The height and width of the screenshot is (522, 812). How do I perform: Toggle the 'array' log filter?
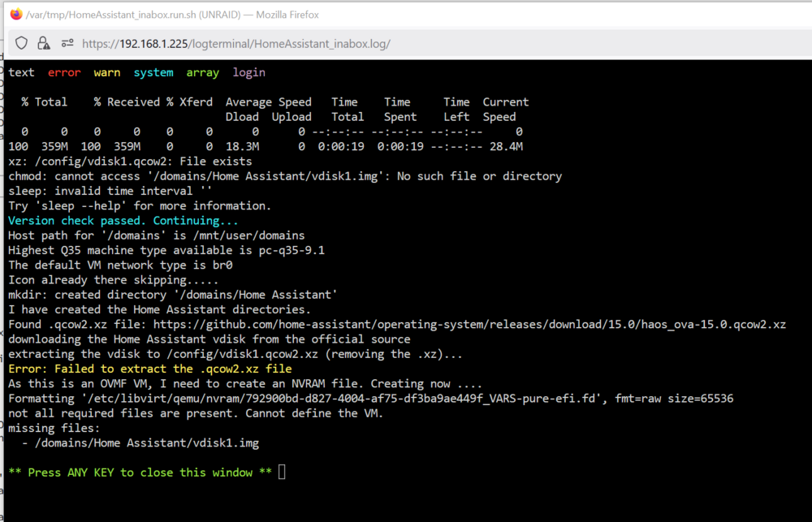(202, 72)
